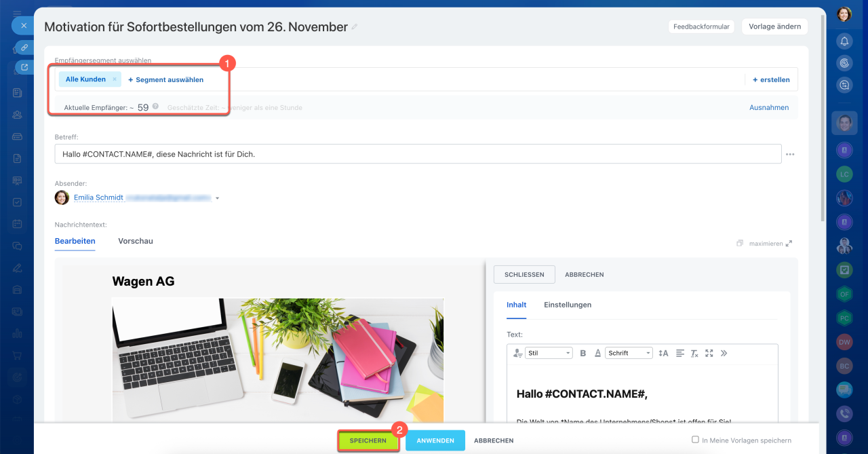Viewport: 868px width, 454px height.
Task: Open the search chat icon in the right sidebar
Action: (x=844, y=85)
